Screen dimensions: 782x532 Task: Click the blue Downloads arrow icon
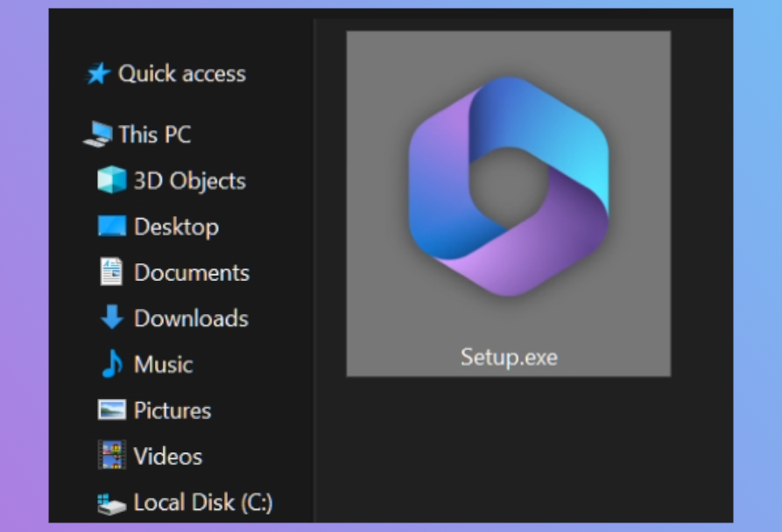click(112, 318)
